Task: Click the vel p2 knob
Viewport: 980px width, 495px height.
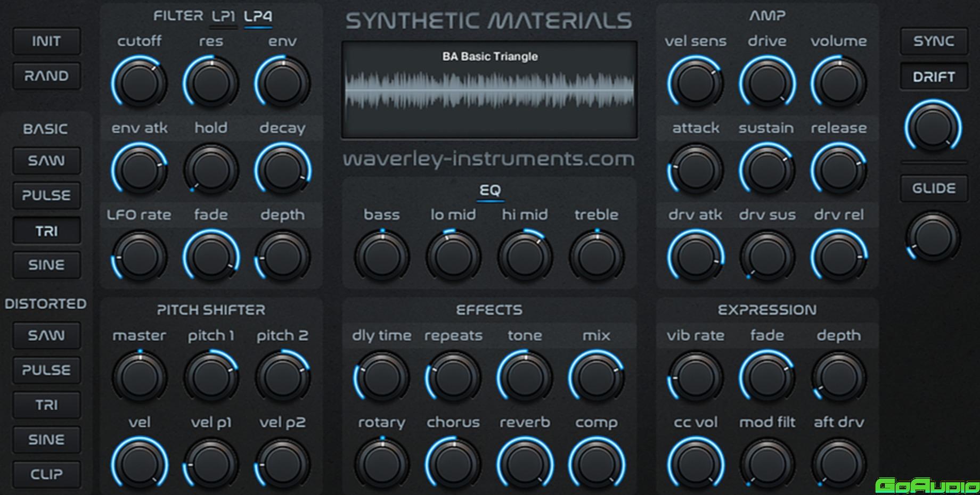Action: pos(282,464)
